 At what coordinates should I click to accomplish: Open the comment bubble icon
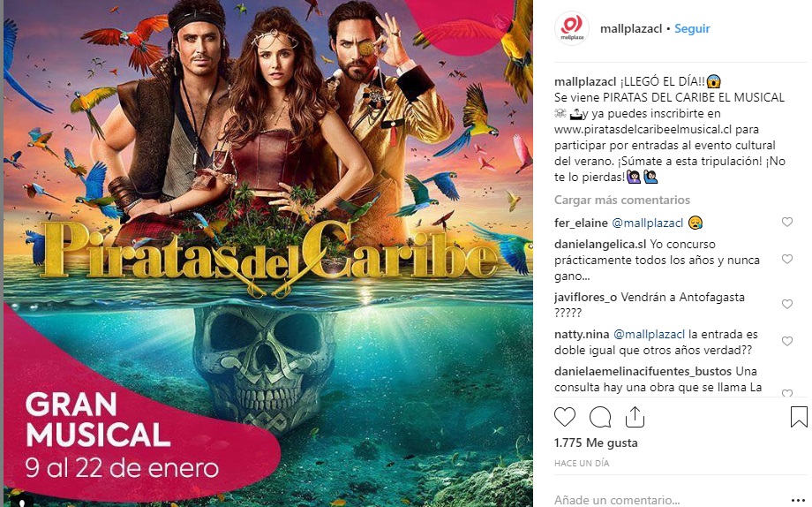click(599, 417)
